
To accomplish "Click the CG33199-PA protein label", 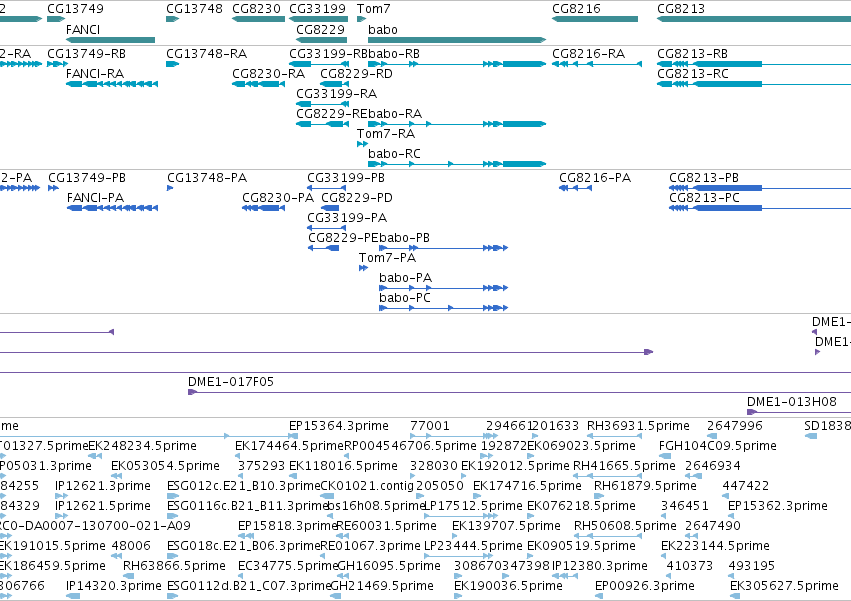I will [347, 218].
